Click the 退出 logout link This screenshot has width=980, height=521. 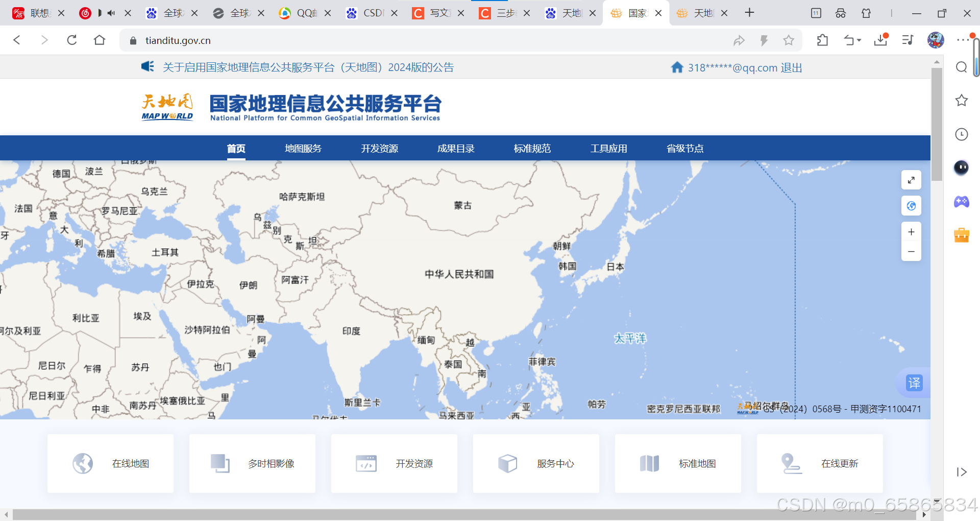[792, 67]
